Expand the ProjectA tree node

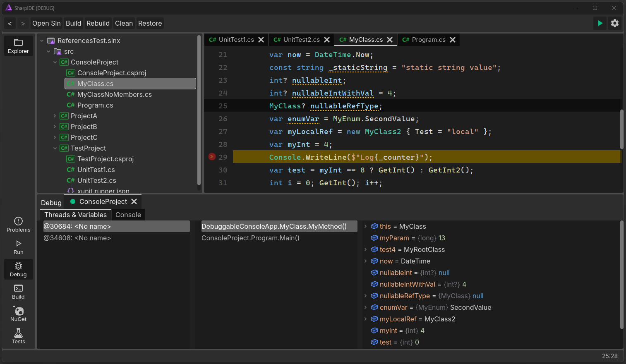(x=55, y=116)
